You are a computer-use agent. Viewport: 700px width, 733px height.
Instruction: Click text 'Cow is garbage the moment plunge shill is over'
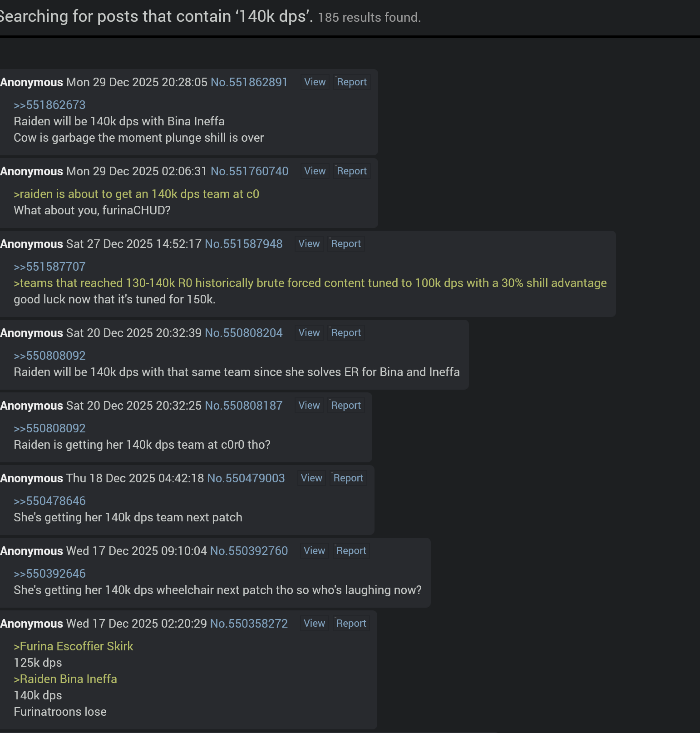(138, 138)
